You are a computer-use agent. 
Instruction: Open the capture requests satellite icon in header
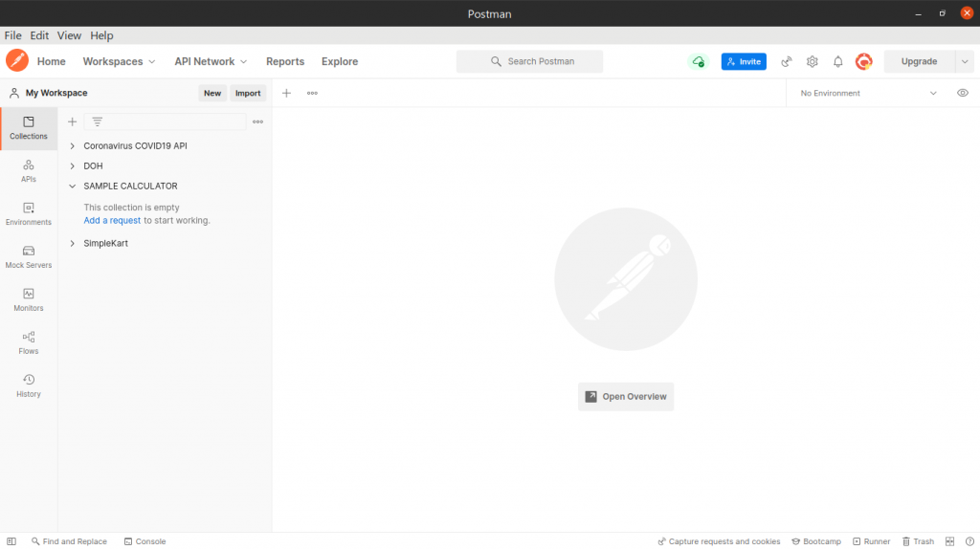tap(787, 61)
